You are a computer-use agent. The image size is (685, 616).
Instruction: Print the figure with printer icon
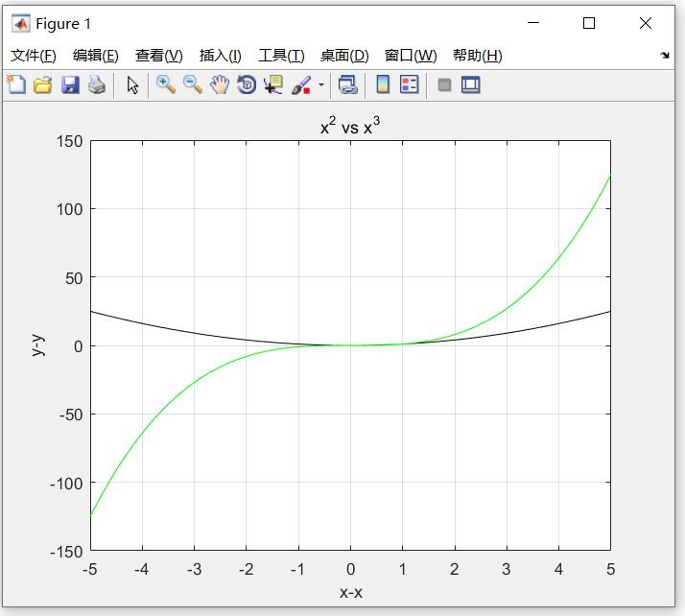97,84
